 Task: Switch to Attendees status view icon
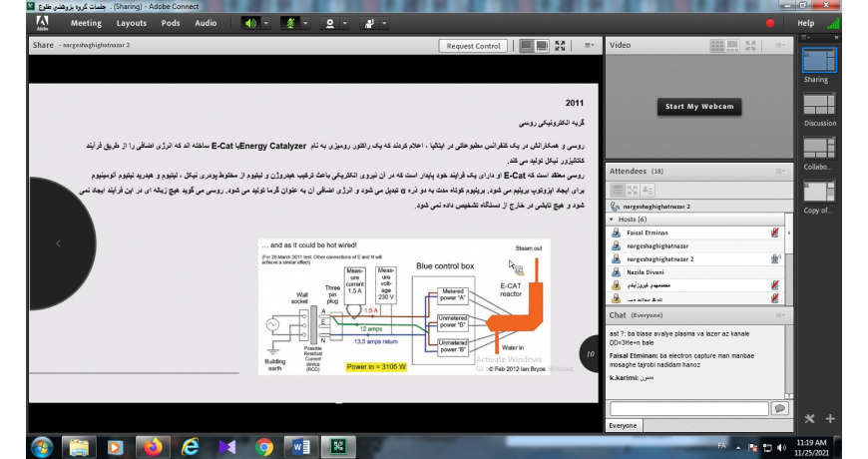648,190
